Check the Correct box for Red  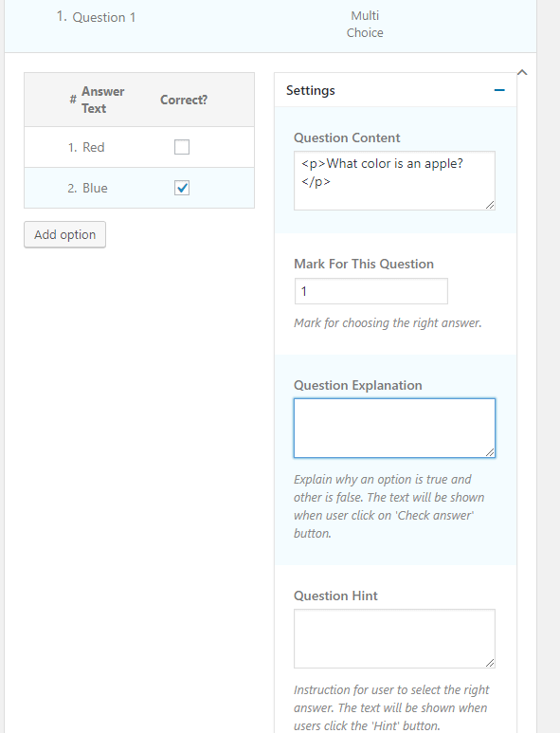click(x=182, y=147)
